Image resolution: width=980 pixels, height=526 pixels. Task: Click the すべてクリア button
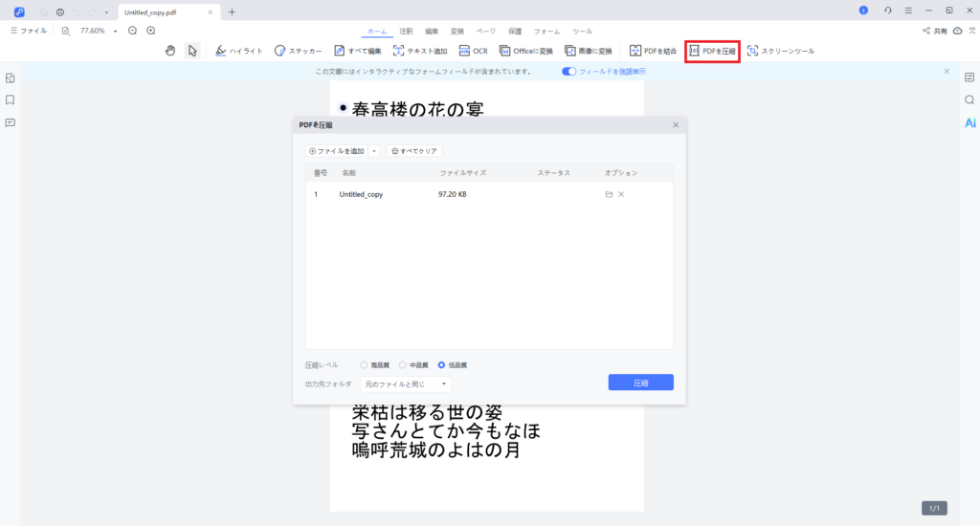click(414, 151)
